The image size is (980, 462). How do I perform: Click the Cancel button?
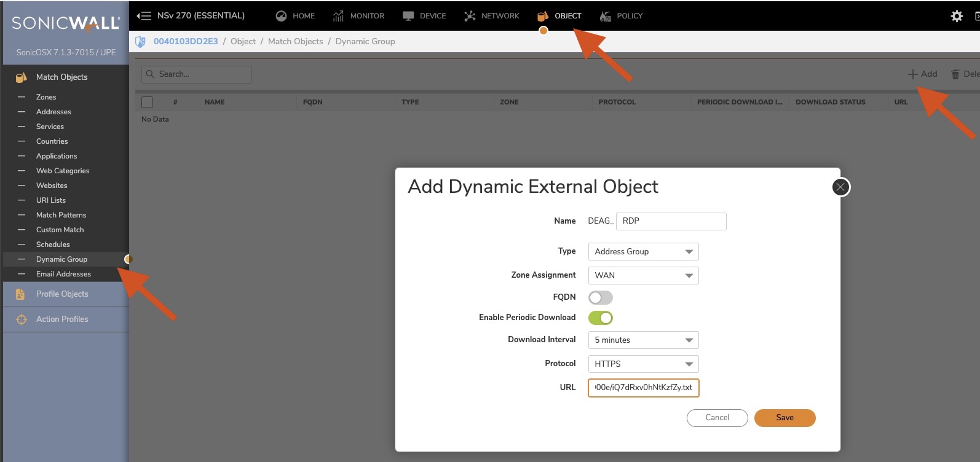(x=717, y=418)
